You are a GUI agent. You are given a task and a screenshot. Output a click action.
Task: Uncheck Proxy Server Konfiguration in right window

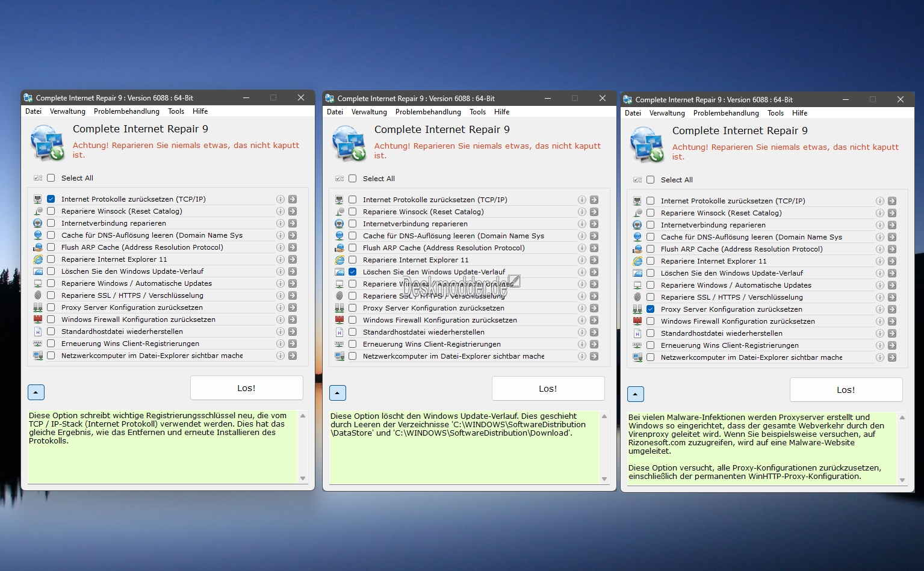[x=651, y=309]
